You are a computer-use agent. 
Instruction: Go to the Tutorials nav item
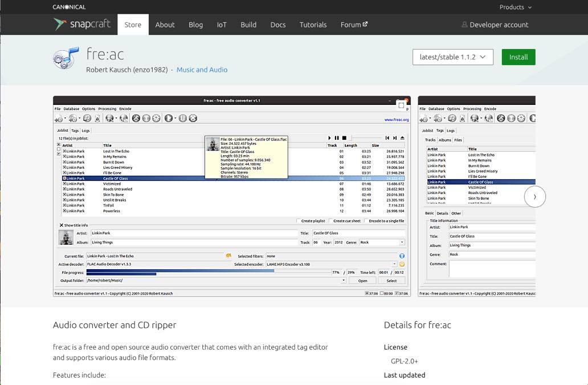click(x=313, y=25)
